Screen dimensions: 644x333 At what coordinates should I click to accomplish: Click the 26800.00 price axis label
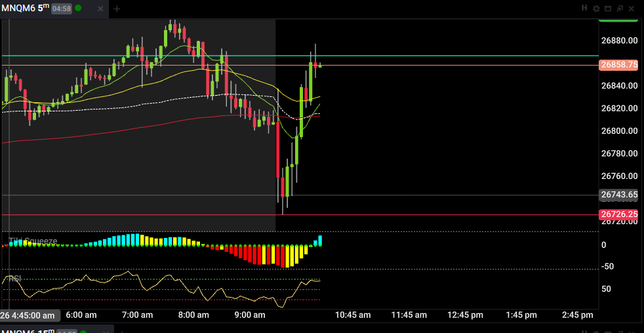(x=619, y=131)
